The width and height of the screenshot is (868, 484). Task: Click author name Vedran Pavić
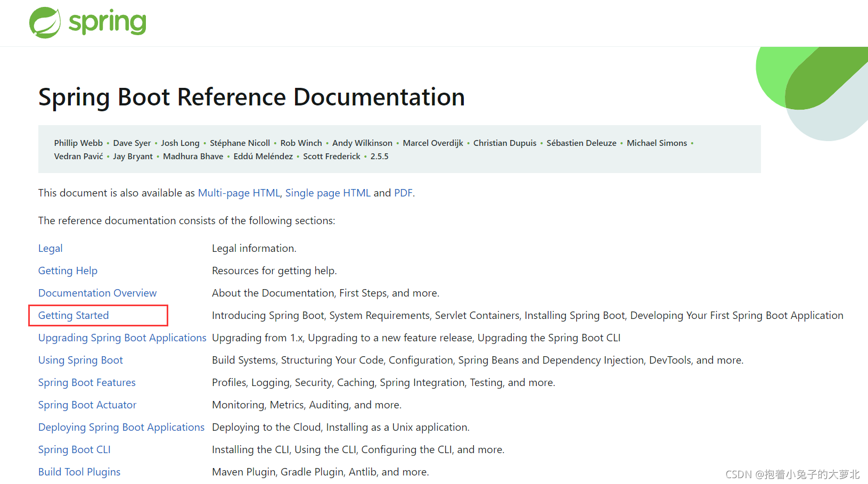point(78,157)
